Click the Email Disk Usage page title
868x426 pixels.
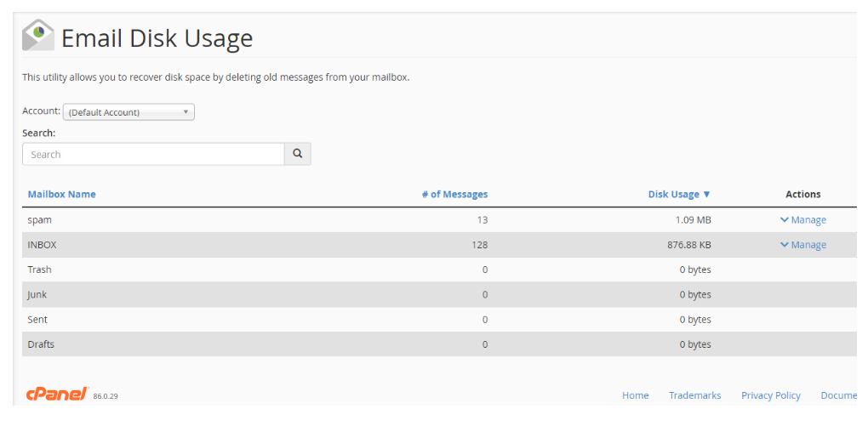click(157, 39)
